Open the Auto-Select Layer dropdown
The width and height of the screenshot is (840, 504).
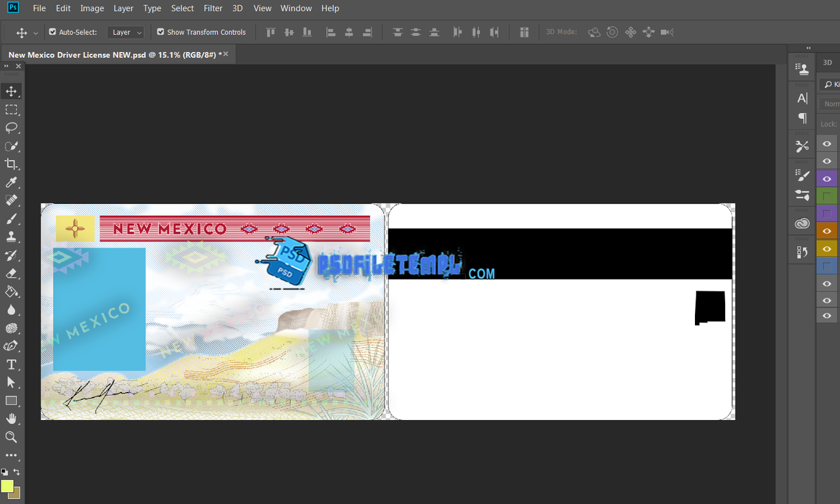coord(127,32)
